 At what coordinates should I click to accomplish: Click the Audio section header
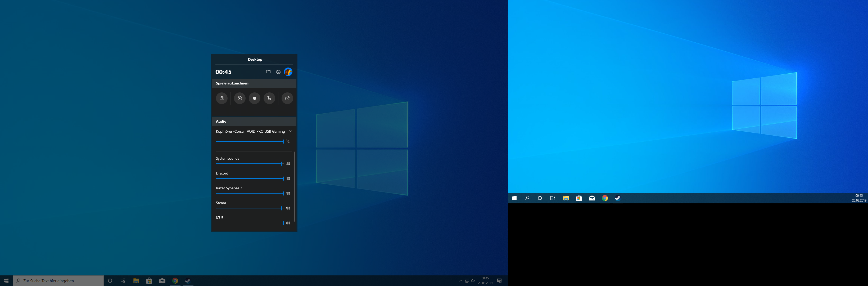254,121
